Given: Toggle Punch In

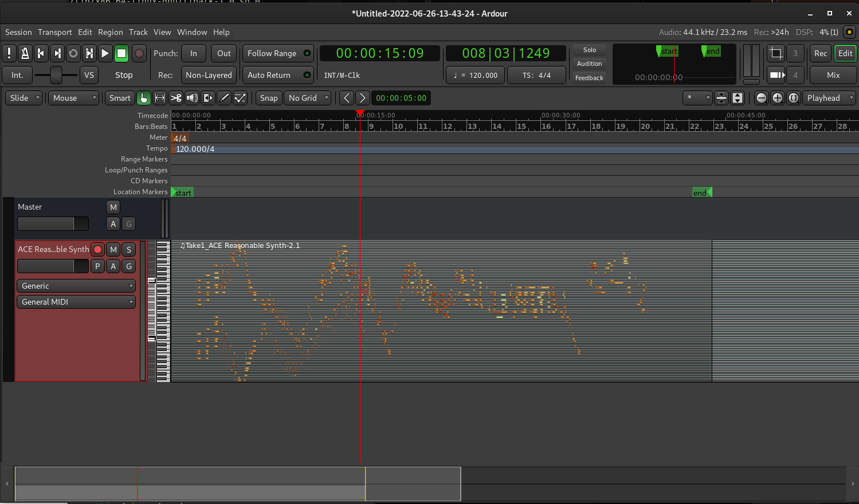Looking at the screenshot, I should pos(194,53).
